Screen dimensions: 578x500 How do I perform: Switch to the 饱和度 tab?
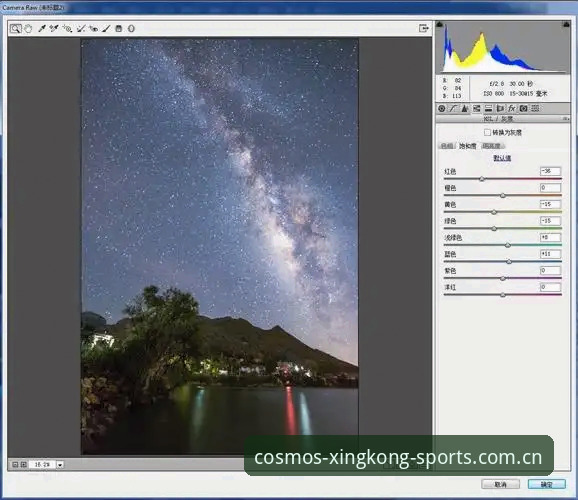pyautogui.click(x=467, y=146)
